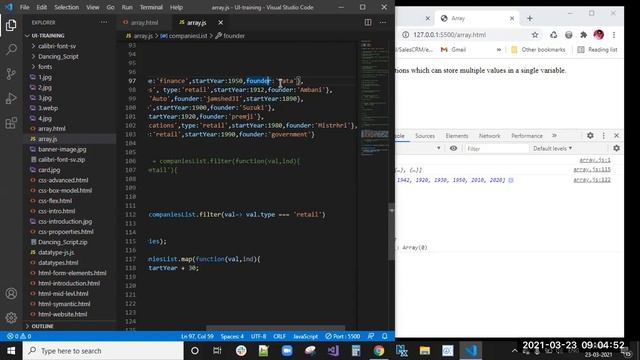Open Chrome extensions puzzle icon
Screen dimensions: 640x360
pos(583,35)
